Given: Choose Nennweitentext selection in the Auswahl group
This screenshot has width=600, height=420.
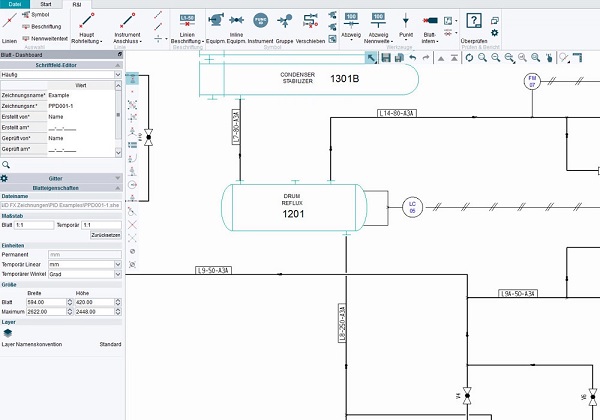Looking at the screenshot, I should pyautogui.click(x=45, y=39).
